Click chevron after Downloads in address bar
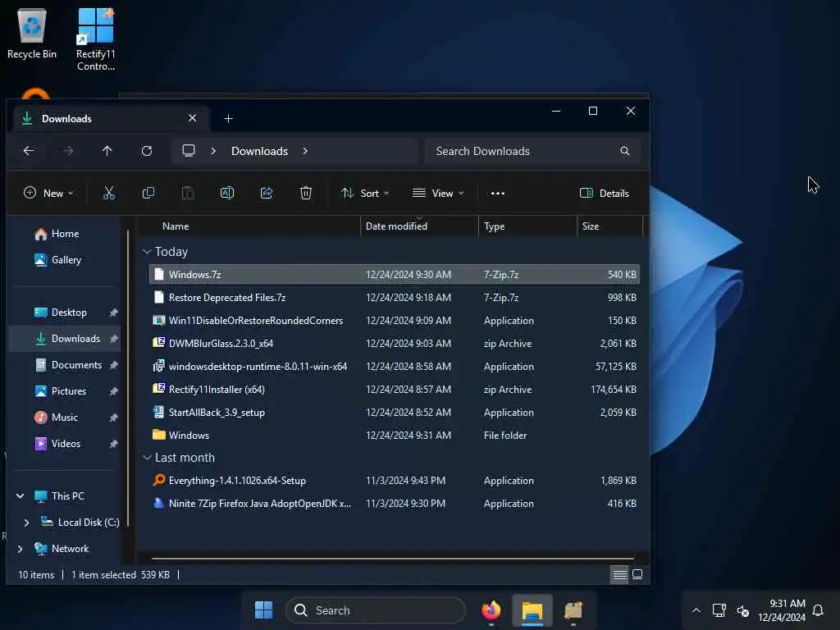The width and height of the screenshot is (840, 630). (x=305, y=151)
